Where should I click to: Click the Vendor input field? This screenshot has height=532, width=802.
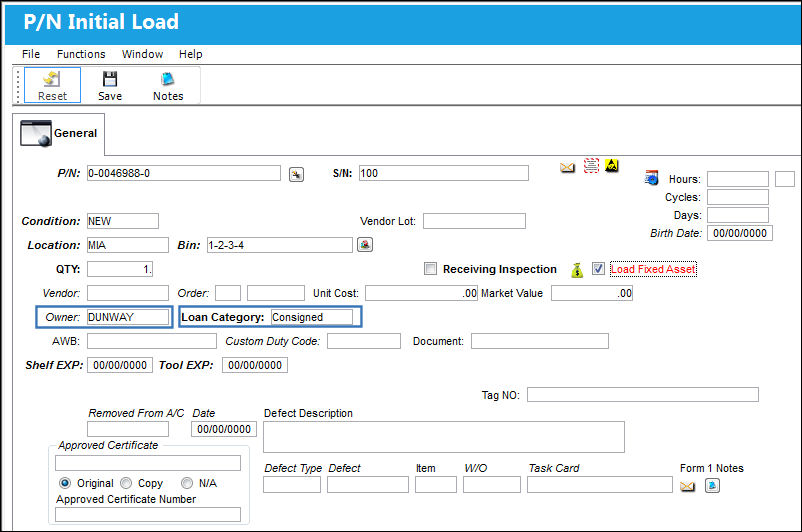[x=127, y=293]
